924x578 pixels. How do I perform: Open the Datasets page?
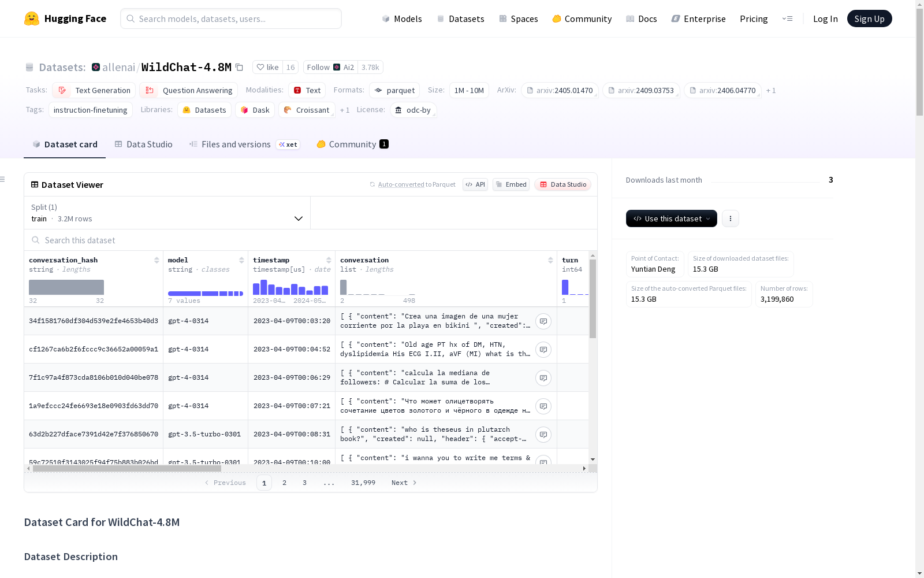point(460,18)
